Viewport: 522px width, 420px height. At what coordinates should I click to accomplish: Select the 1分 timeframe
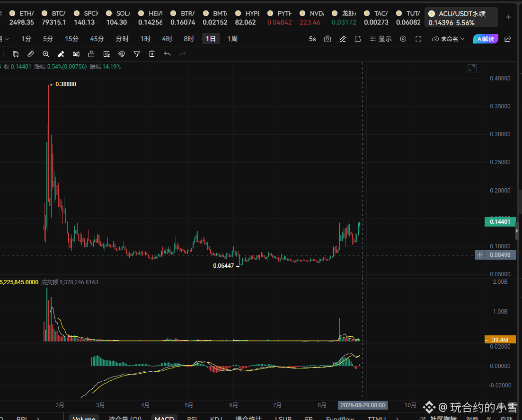[27, 39]
